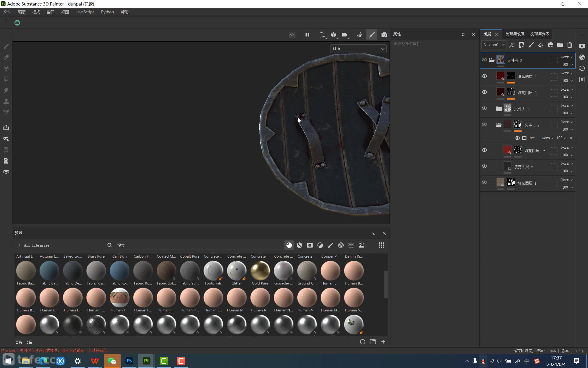The height and width of the screenshot is (368, 588).
Task: Add an effect with the wand icon
Action: [x=512, y=45]
